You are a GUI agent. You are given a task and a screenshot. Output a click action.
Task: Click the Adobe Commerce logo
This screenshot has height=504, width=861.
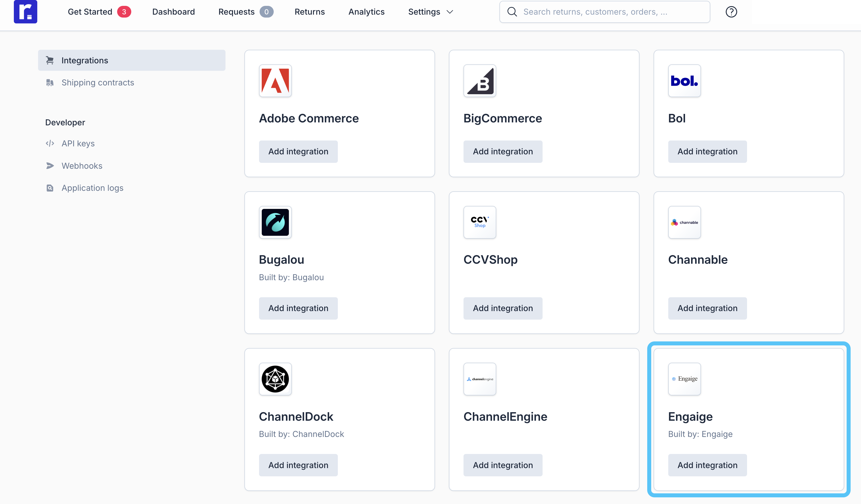coord(275,81)
